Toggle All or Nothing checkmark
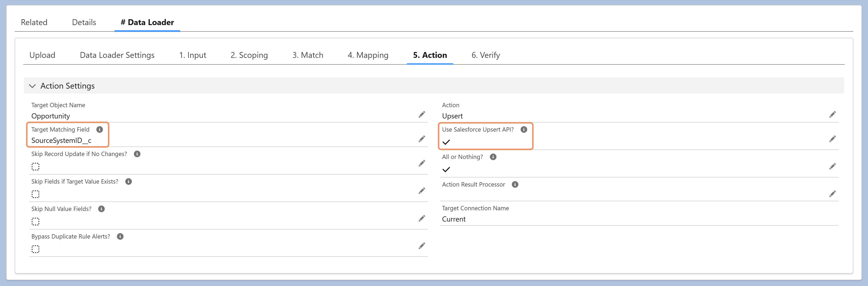Viewport: 868px width, 286px height. click(446, 169)
